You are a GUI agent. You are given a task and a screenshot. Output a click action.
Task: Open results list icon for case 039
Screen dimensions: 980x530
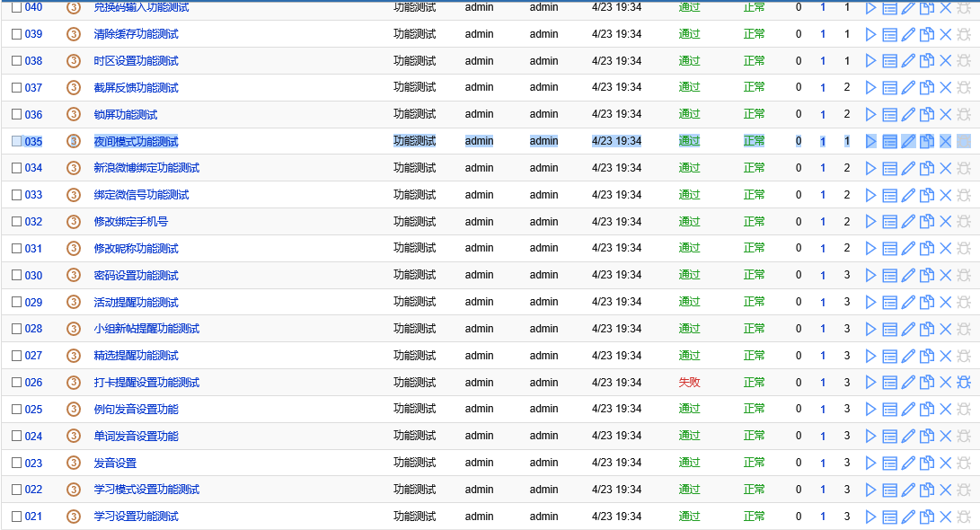pos(889,34)
